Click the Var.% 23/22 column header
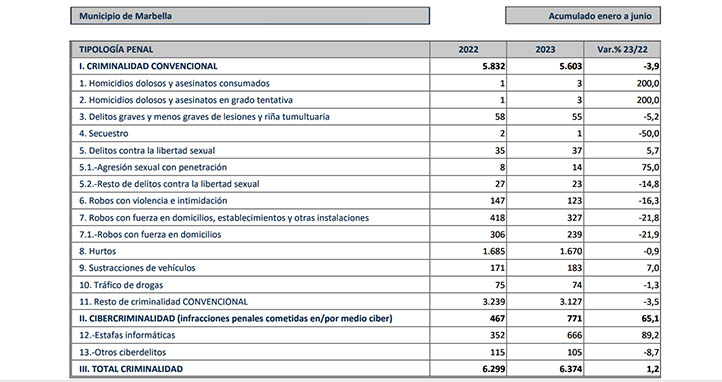This screenshot has width=722, height=382. pos(622,49)
